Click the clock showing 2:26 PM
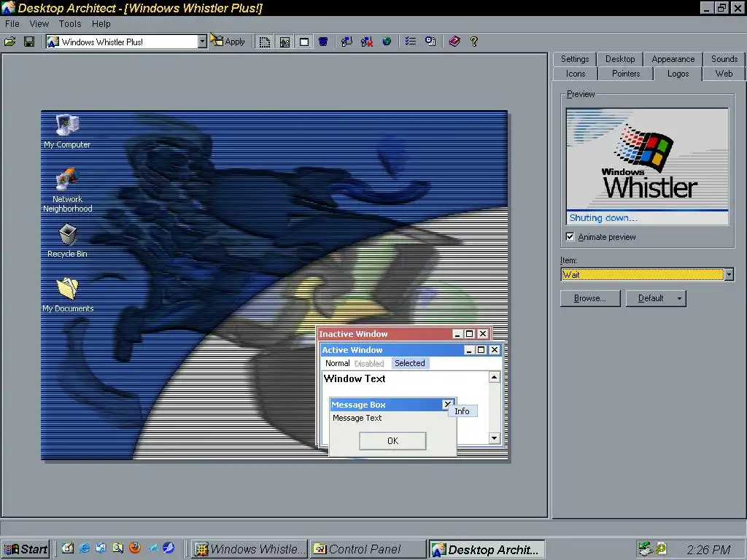Image resolution: width=747 pixels, height=560 pixels. (x=708, y=550)
